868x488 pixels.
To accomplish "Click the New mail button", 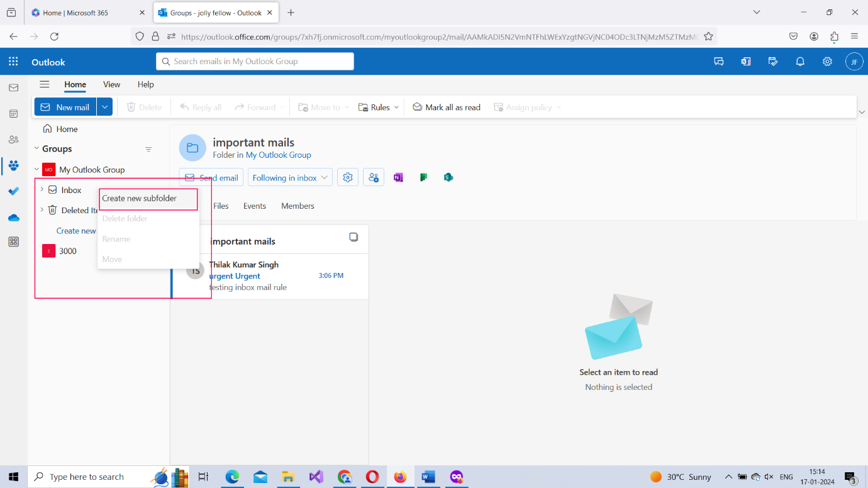I will tap(65, 107).
